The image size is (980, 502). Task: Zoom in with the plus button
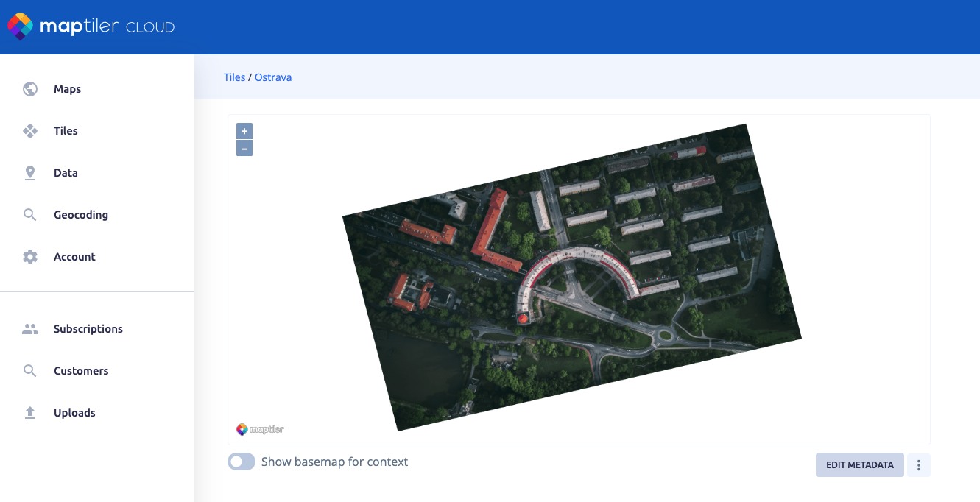pyautogui.click(x=244, y=131)
